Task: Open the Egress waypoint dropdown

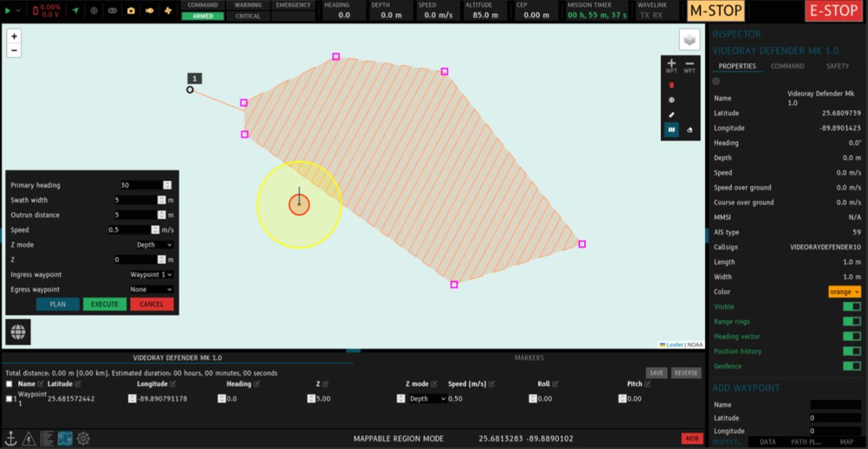Action: tap(151, 290)
